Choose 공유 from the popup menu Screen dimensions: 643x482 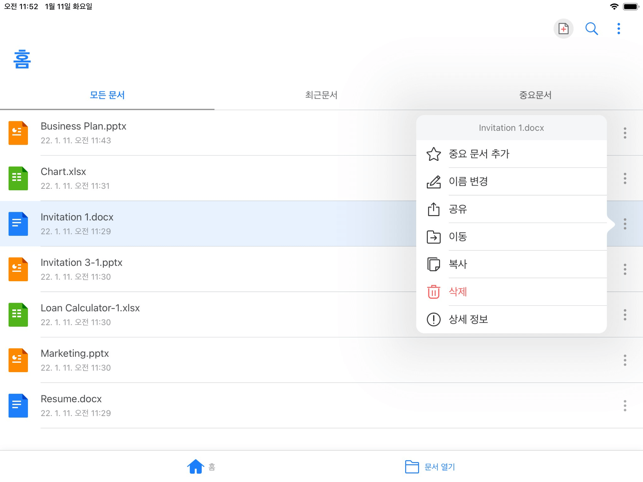[x=511, y=209]
